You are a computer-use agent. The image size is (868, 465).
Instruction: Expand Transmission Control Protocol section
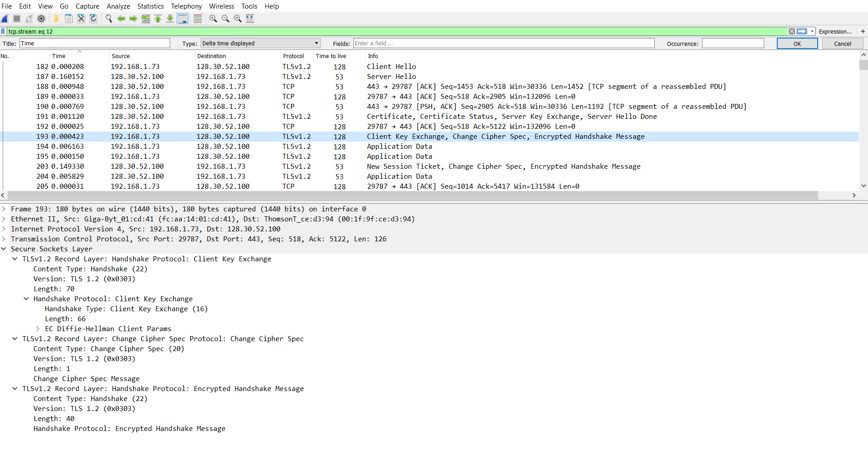[4, 239]
